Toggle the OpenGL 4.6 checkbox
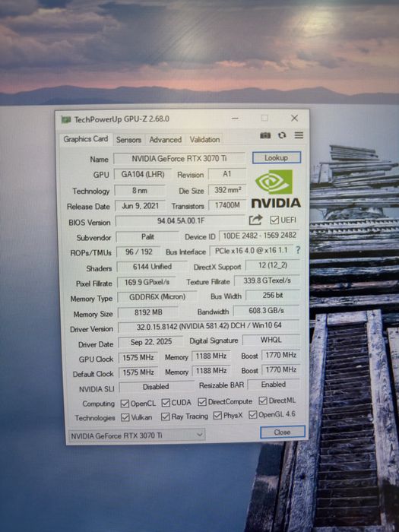The height and width of the screenshot is (532, 399). 253,415
